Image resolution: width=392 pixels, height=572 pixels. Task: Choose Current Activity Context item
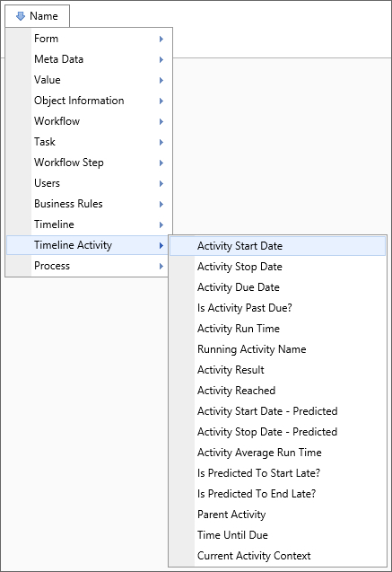pyautogui.click(x=277, y=556)
